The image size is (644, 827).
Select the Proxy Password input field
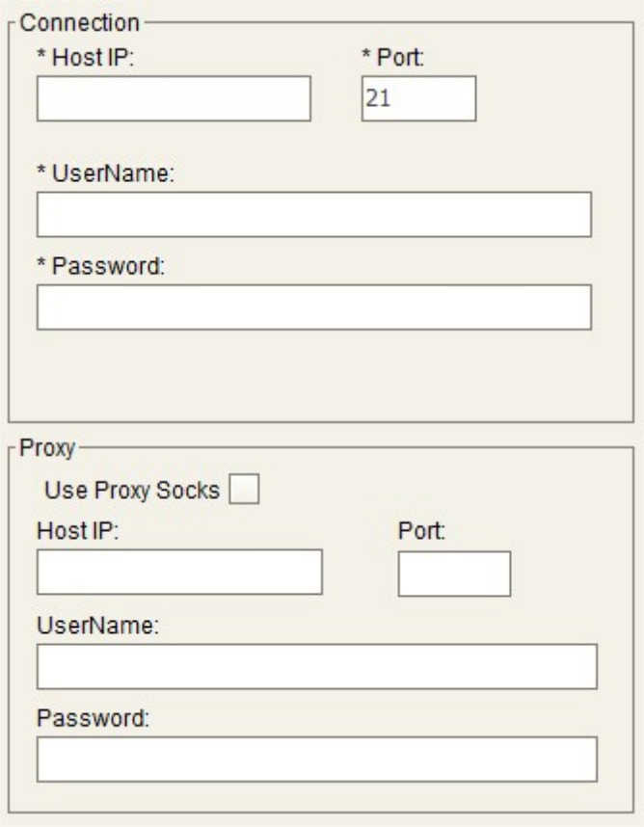click(x=316, y=759)
